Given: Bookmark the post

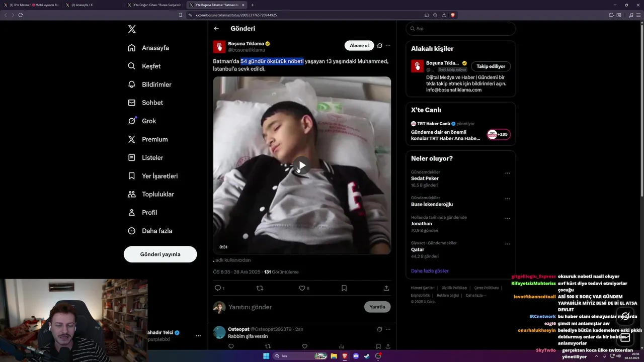Looking at the screenshot, I should tap(344, 288).
